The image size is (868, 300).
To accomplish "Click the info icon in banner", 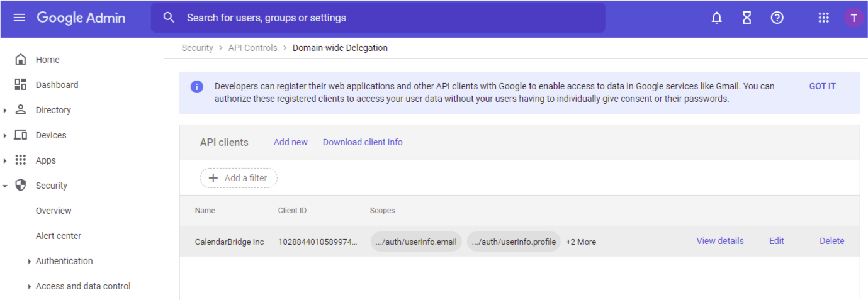I will pos(197,86).
